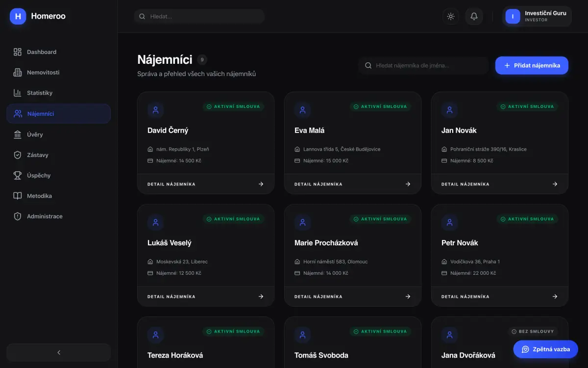The height and width of the screenshot is (368, 588).
Task: Click the top Hledat search field
Action: (199, 16)
